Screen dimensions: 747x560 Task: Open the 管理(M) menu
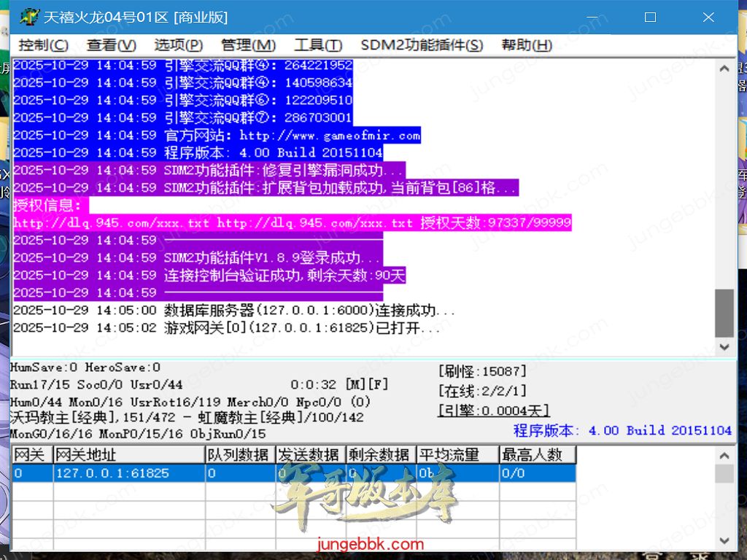coord(248,45)
